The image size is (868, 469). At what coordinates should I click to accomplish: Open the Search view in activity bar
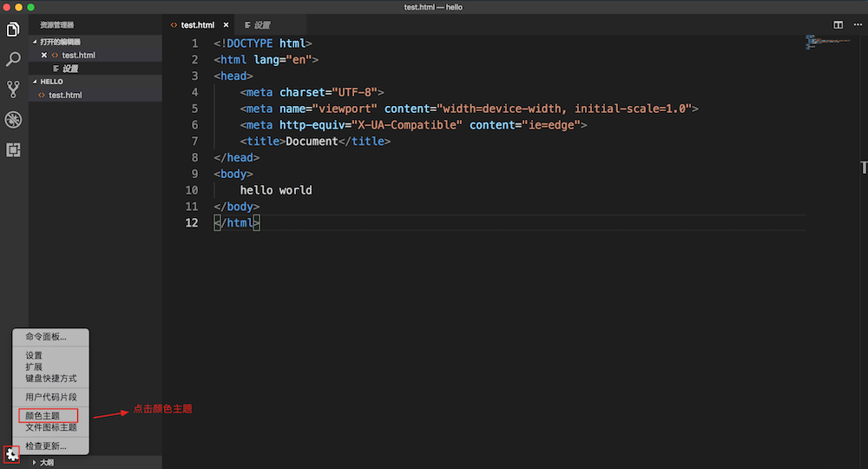pyautogui.click(x=13, y=59)
